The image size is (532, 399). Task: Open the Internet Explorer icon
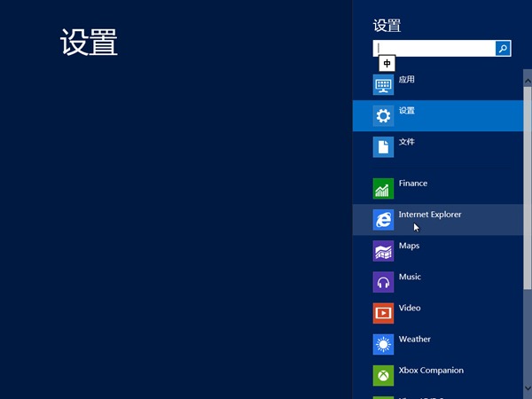click(383, 220)
